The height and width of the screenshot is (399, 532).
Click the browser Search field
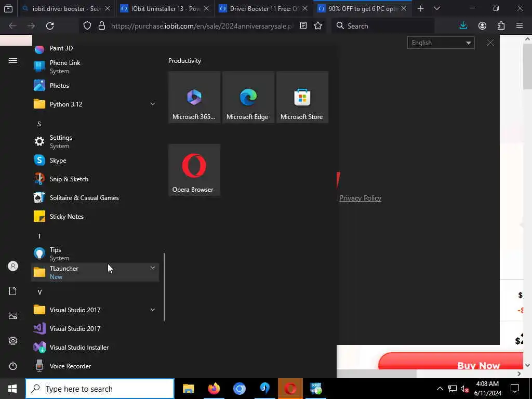click(383, 26)
